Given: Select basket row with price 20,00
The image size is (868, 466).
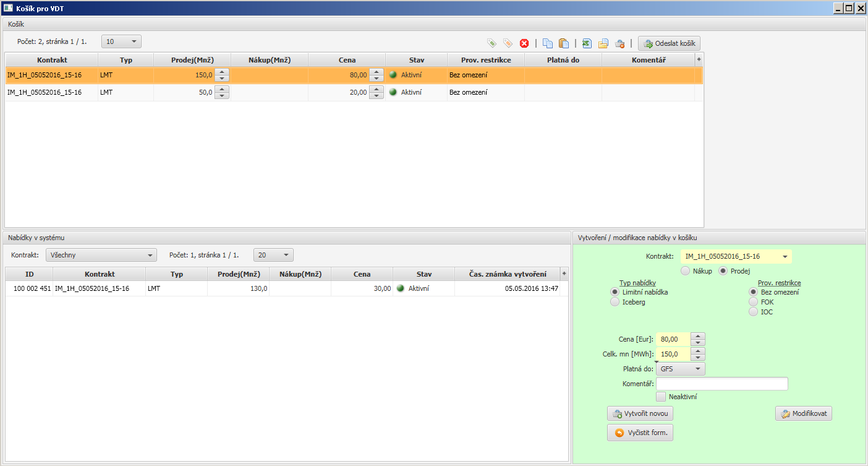Looking at the screenshot, I should tap(354, 92).
